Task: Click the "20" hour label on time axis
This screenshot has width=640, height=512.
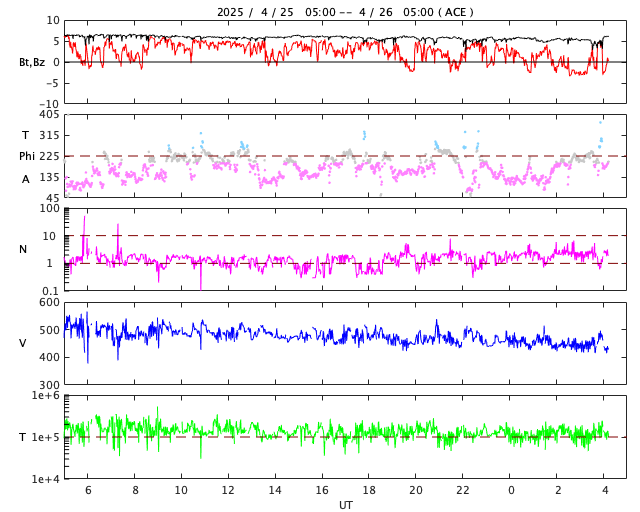Action: (416, 490)
